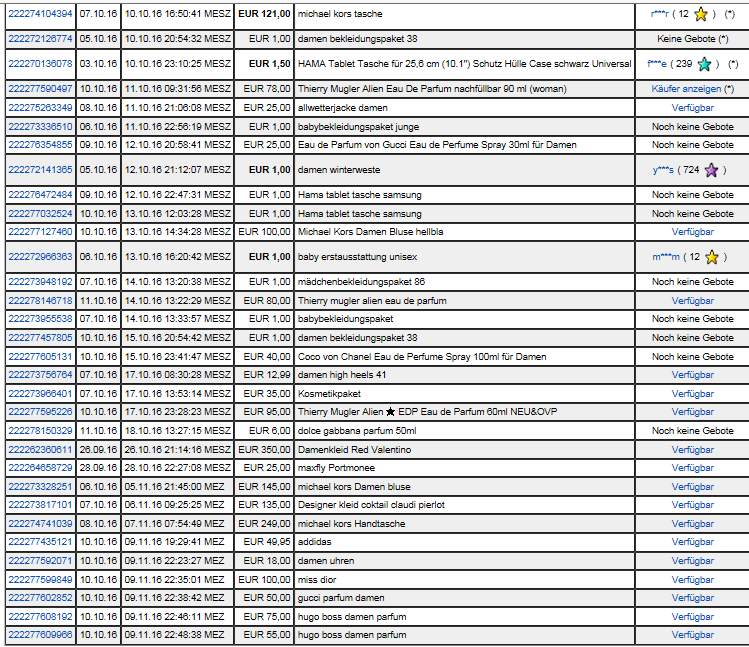This screenshot has width=749, height=647.
Task: Click Verfügbar for damen high heels 41
Action: click(x=693, y=375)
